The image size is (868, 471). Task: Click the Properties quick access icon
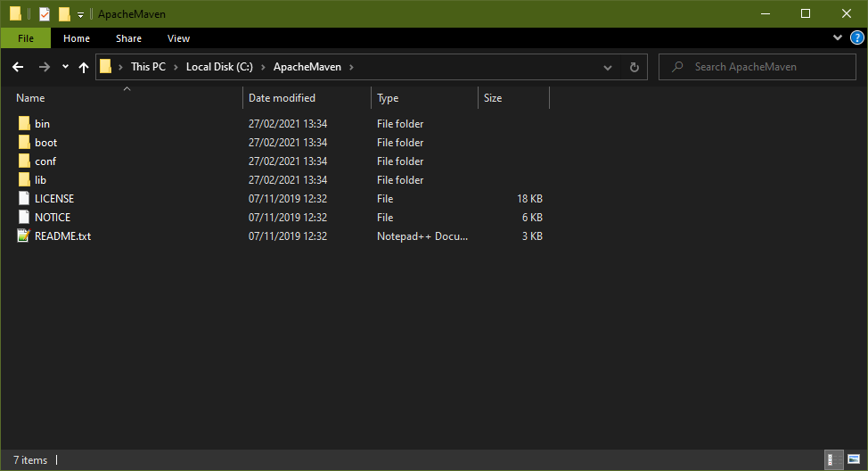pyautogui.click(x=45, y=14)
